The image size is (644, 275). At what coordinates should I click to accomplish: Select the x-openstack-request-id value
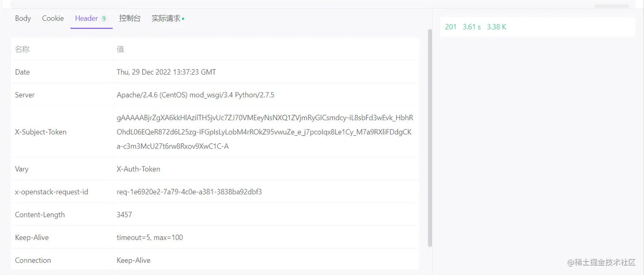coord(189,191)
